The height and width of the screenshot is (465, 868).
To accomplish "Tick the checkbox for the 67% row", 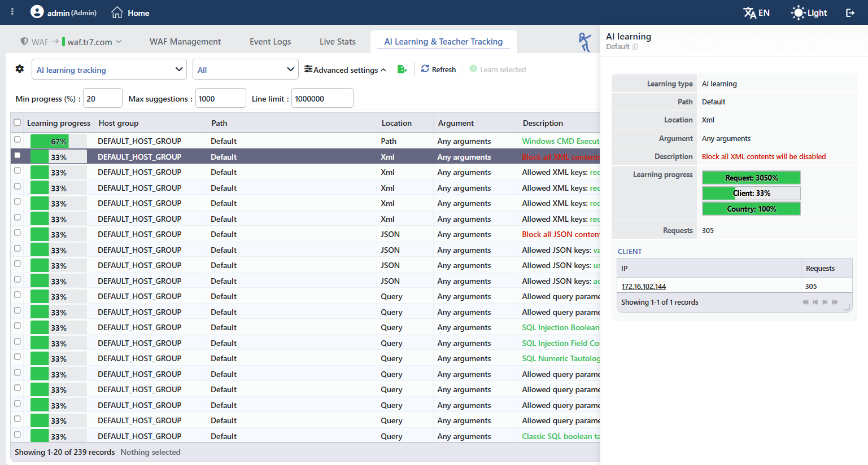I will tap(17, 139).
